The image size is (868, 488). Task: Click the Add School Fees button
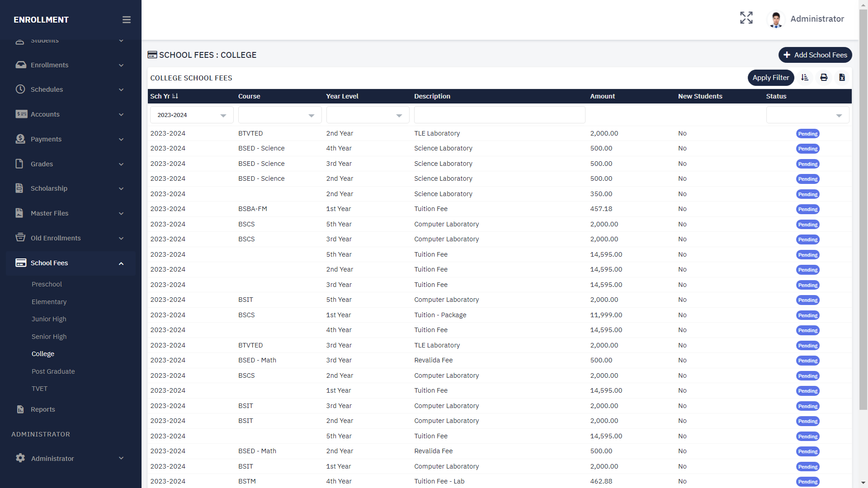click(x=815, y=55)
